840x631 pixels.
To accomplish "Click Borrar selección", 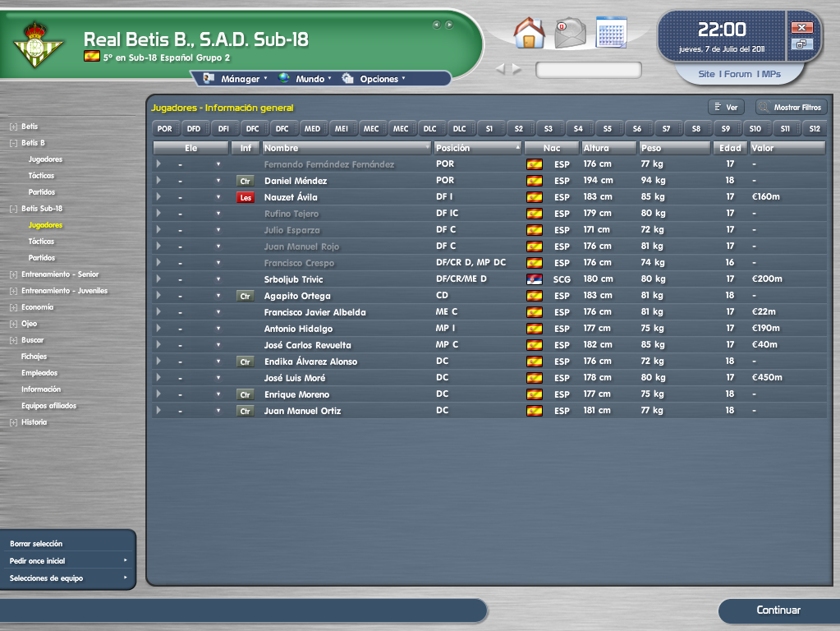I will [67, 544].
